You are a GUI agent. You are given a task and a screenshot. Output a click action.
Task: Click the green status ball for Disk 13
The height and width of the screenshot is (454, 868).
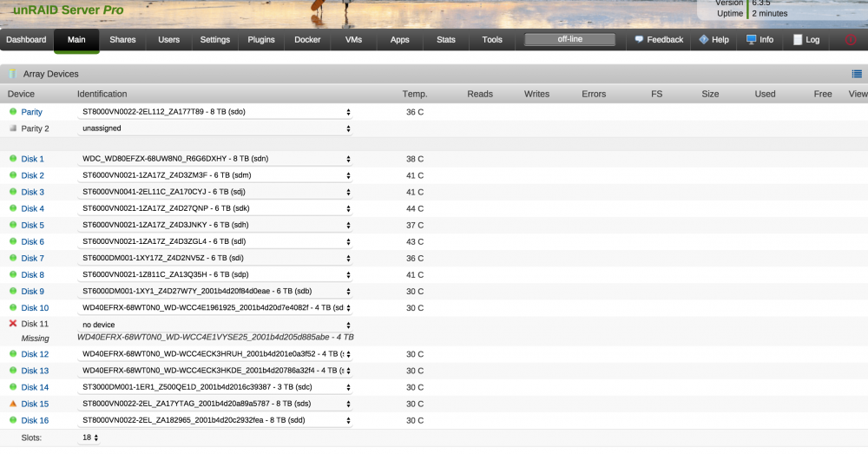coord(13,371)
